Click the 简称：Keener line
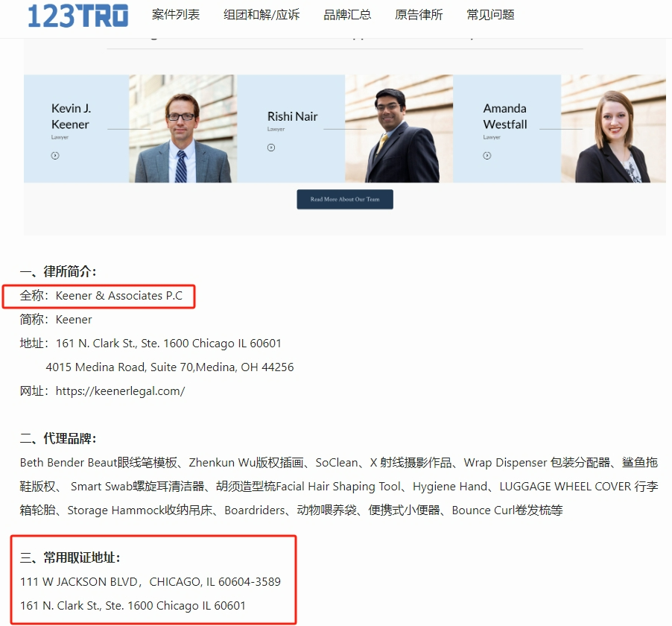This screenshot has height=626, width=672. pyautogui.click(x=56, y=320)
